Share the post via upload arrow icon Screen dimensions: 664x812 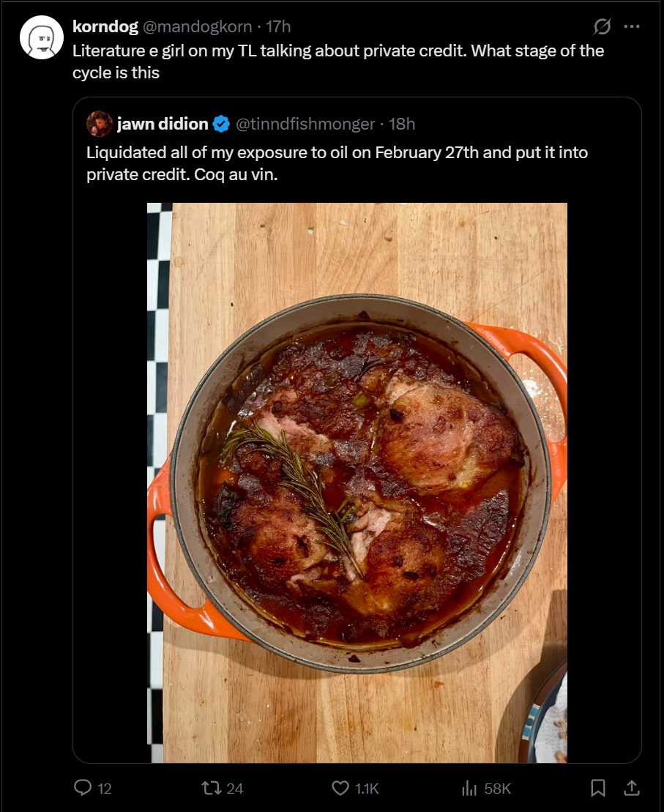630,788
